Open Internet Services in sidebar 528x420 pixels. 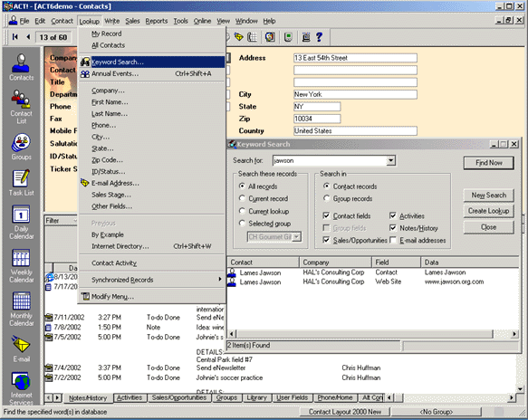click(21, 388)
